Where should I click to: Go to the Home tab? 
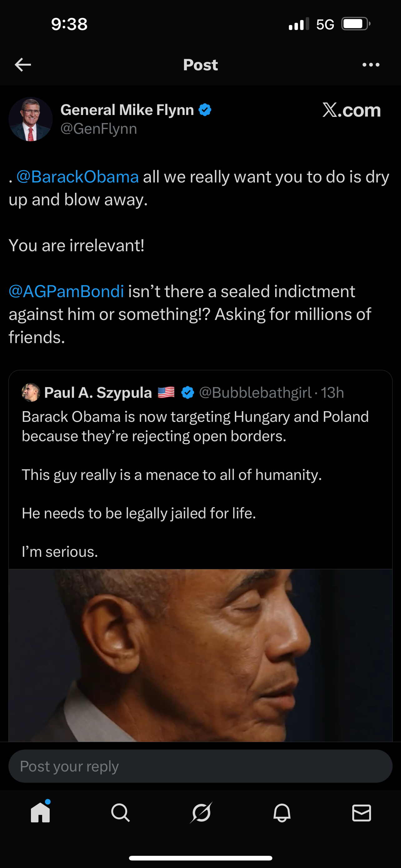(x=40, y=813)
